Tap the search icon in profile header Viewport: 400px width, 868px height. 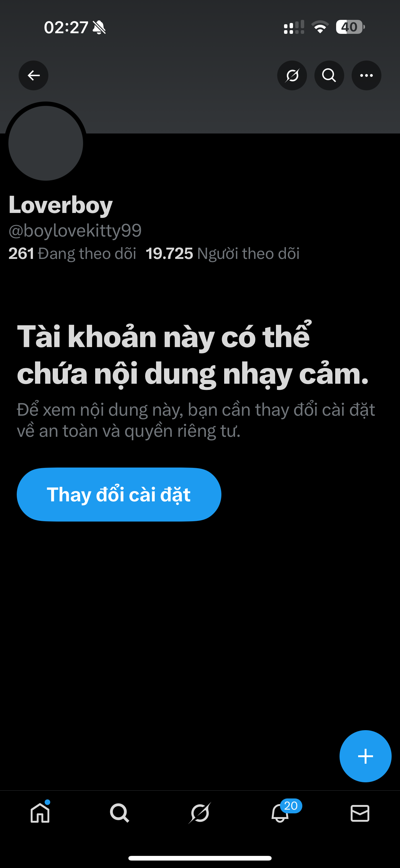329,75
